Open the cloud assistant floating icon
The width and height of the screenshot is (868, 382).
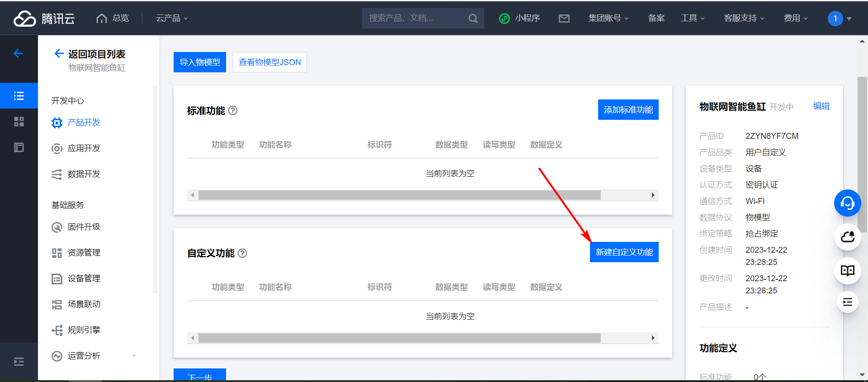point(847,236)
